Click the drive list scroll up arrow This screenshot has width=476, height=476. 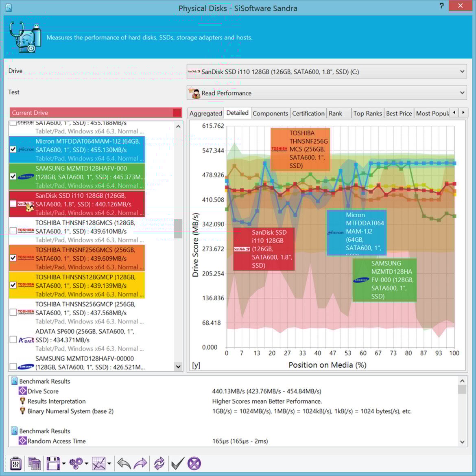[x=178, y=126]
